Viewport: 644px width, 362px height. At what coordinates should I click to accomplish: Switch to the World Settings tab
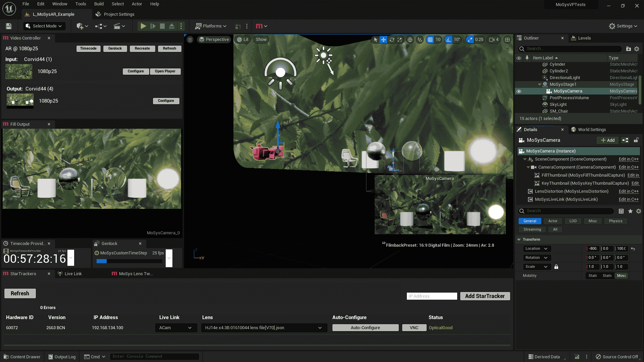pyautogui.click(x=589, y=130)
